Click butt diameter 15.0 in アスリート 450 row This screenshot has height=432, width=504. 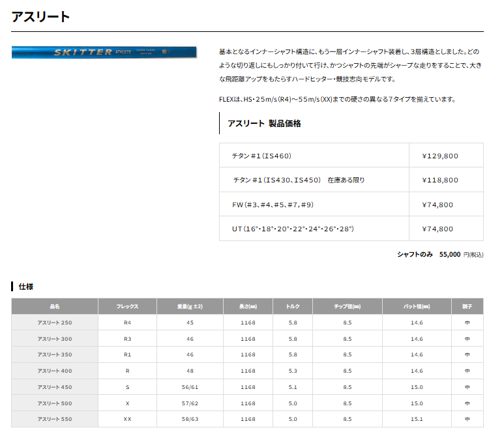tap(417, 387)
